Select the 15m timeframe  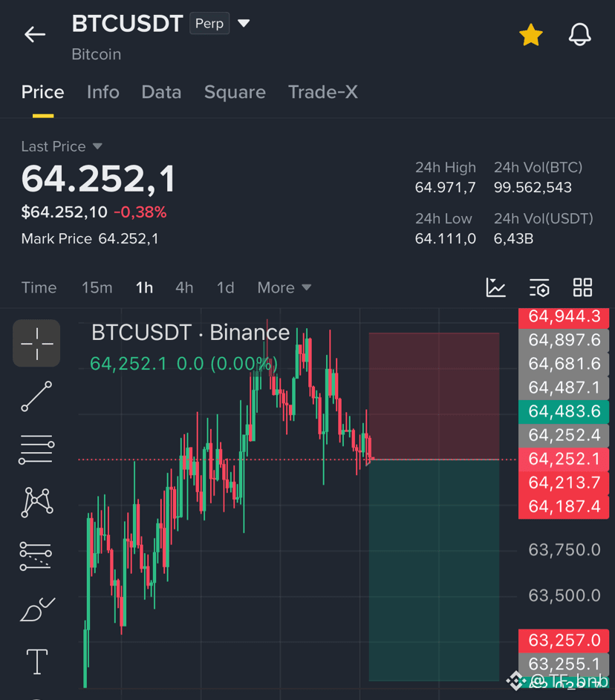pyautogui.click(x=97, y=287)
